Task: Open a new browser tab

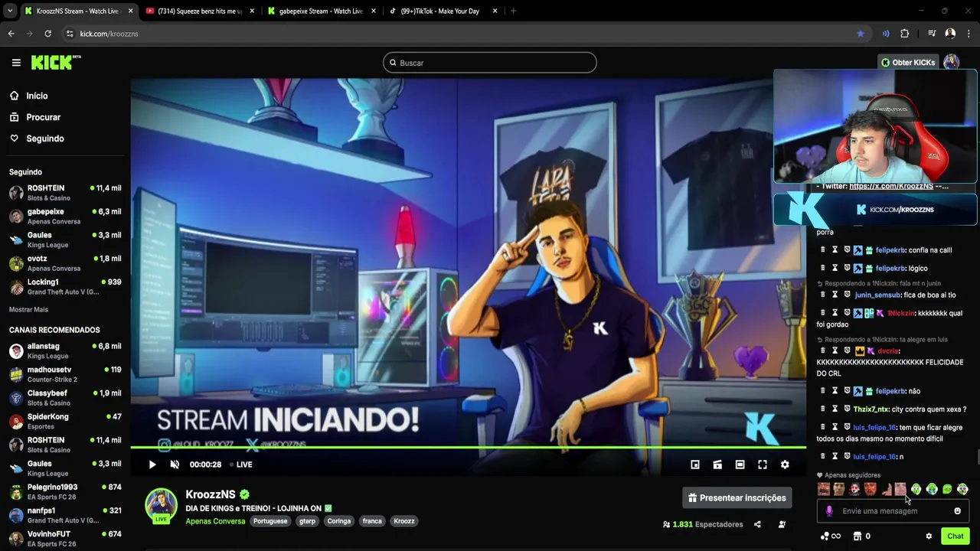Action: [513, 11]
